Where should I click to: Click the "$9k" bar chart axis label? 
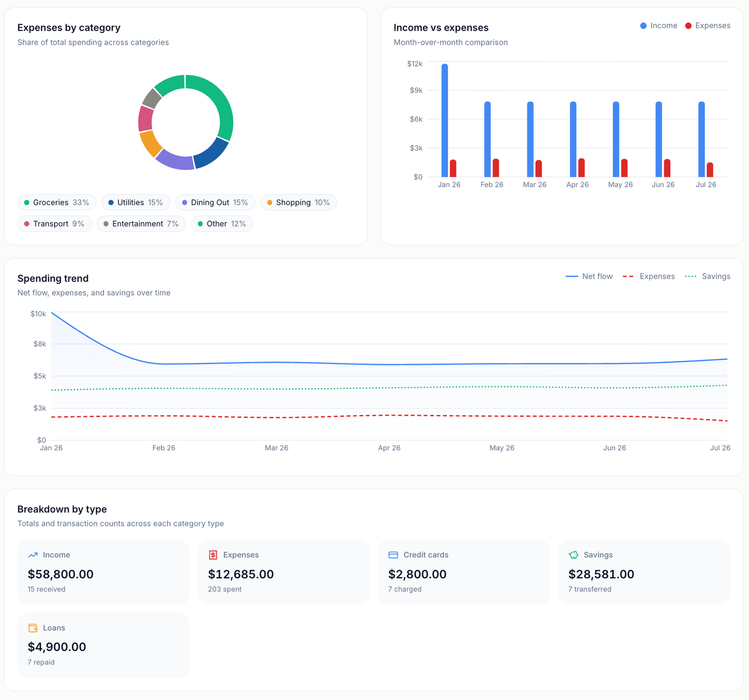point(416,90)
